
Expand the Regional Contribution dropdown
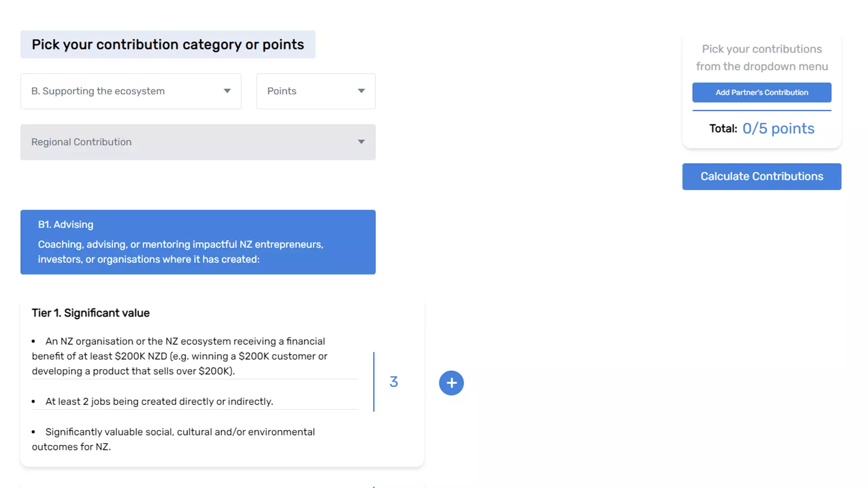click(198, 142)
